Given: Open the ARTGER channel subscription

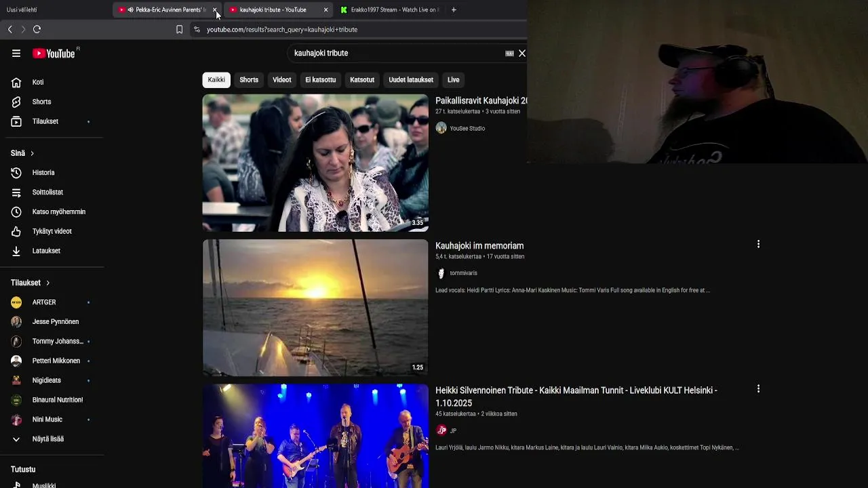Looking at the screenshot, I should (52, 302).
